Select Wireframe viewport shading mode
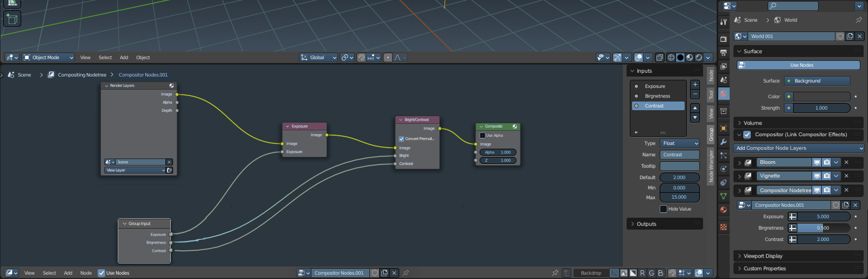The image size is (868, 279). [x=671, y=58]
